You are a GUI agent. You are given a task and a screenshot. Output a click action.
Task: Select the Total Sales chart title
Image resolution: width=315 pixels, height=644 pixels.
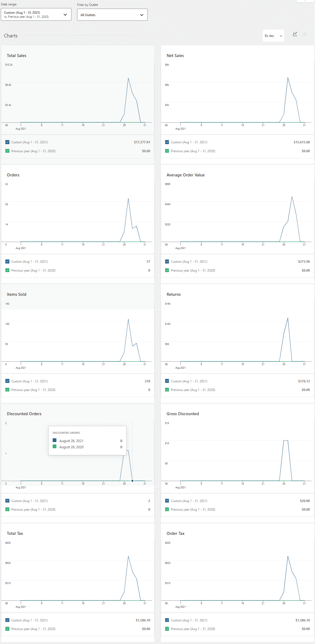click(x=17, y=56)
